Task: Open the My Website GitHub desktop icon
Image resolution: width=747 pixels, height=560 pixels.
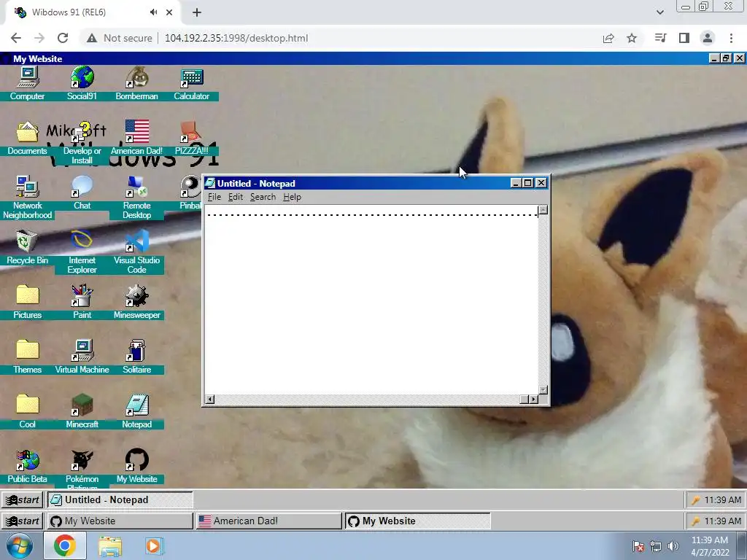Action: click(136, 467)
